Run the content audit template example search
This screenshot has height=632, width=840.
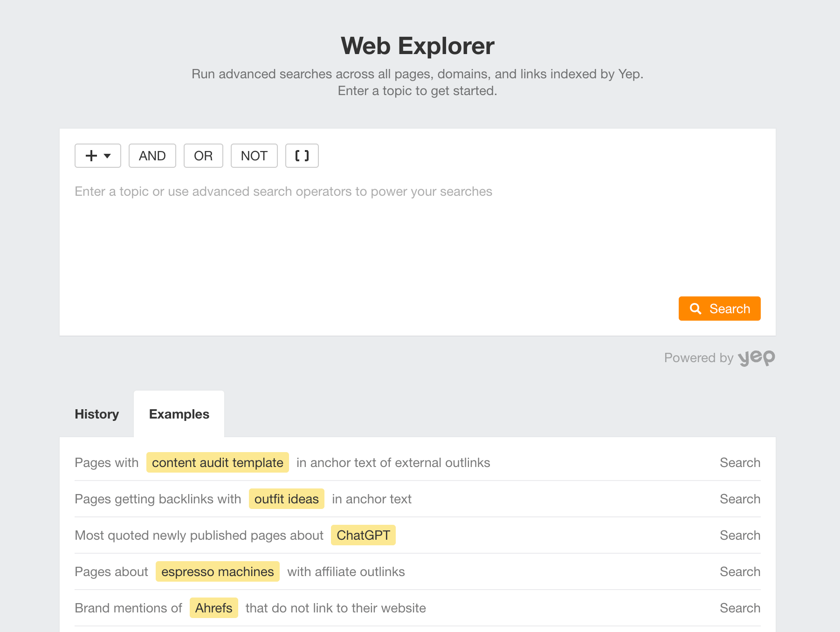(x=740, y=462)
